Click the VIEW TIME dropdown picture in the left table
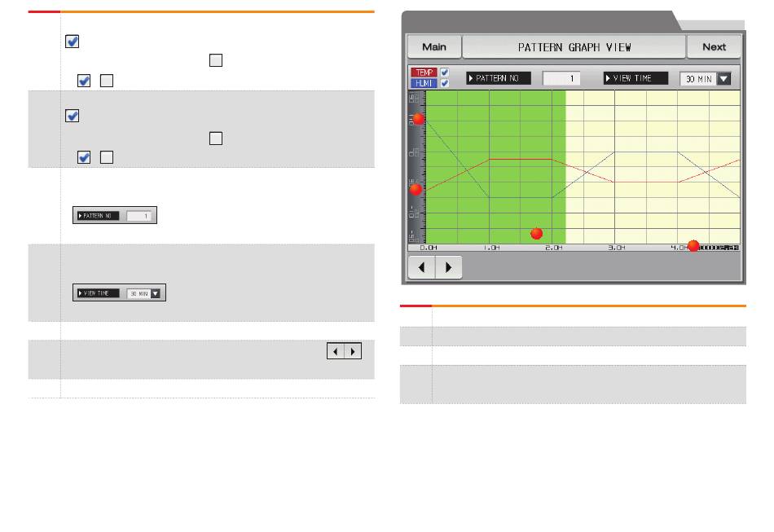 119,293
